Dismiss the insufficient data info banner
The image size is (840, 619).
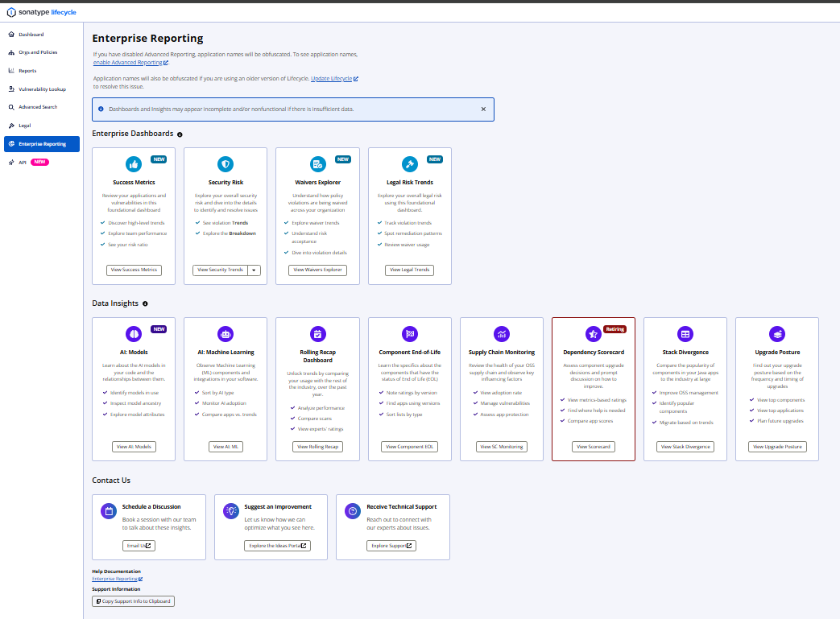pyautogui.click(x=483, y=109)
